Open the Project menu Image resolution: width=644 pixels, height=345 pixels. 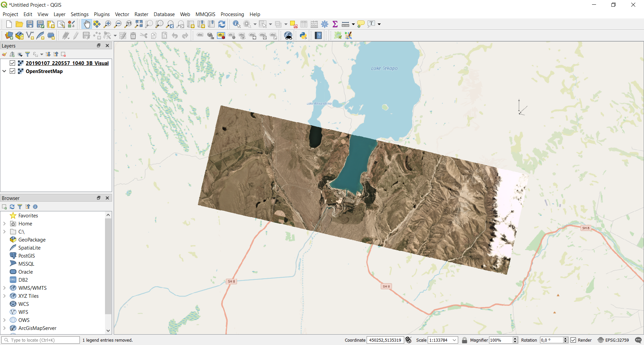click(10, 14)
